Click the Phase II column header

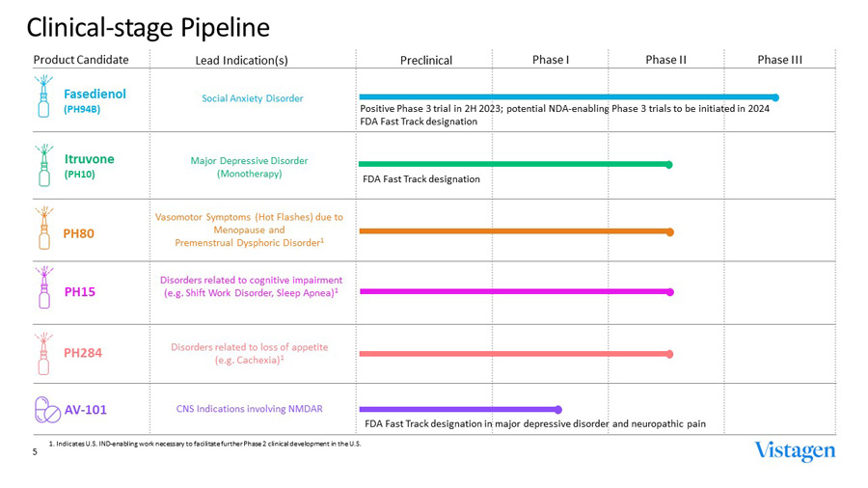tap(665, 60)
